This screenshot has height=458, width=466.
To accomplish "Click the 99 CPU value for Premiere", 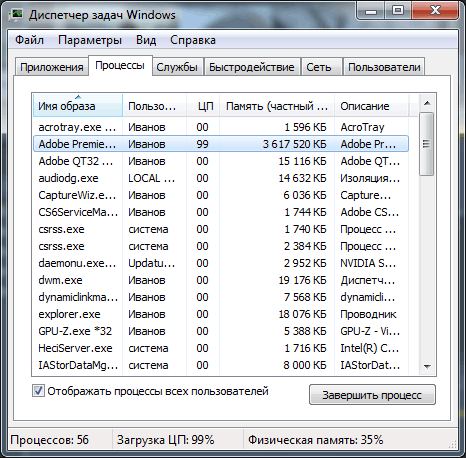I will 202,144.
